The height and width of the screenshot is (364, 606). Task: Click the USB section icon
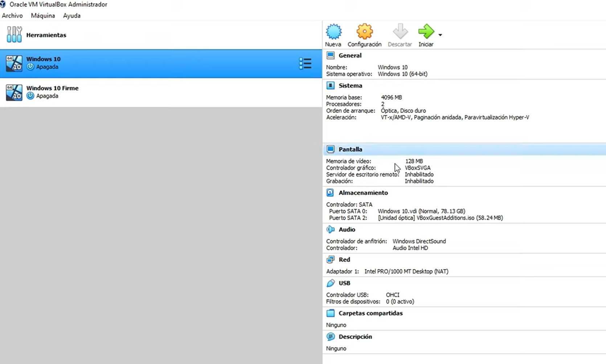(330, 283)
